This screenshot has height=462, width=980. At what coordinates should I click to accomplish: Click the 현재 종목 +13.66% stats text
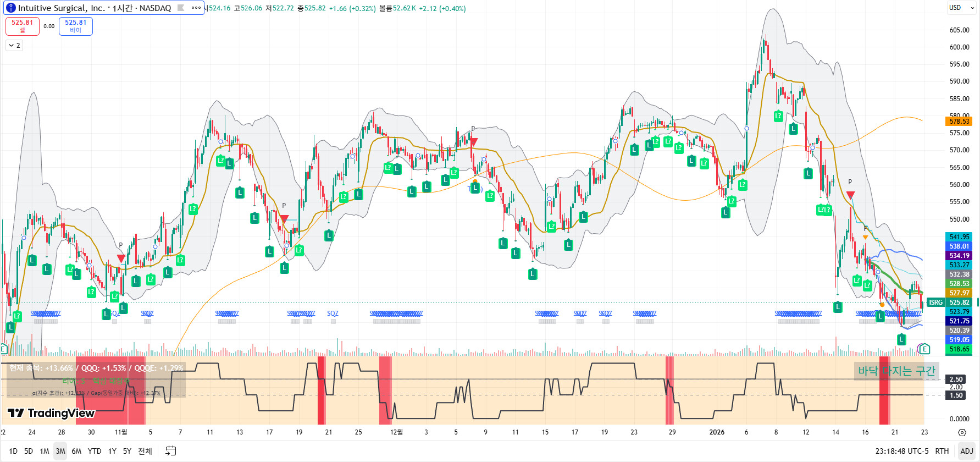point(96,368)
